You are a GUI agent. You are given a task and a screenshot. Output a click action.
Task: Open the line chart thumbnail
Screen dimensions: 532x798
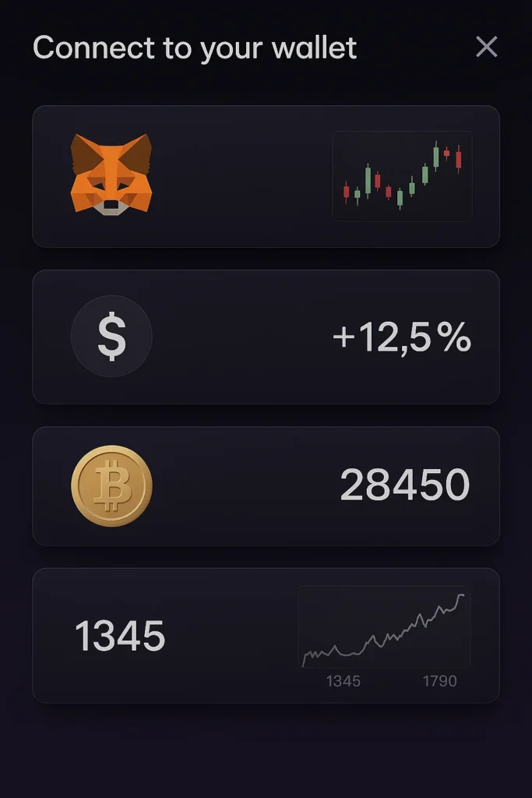(x=384, y=627)
